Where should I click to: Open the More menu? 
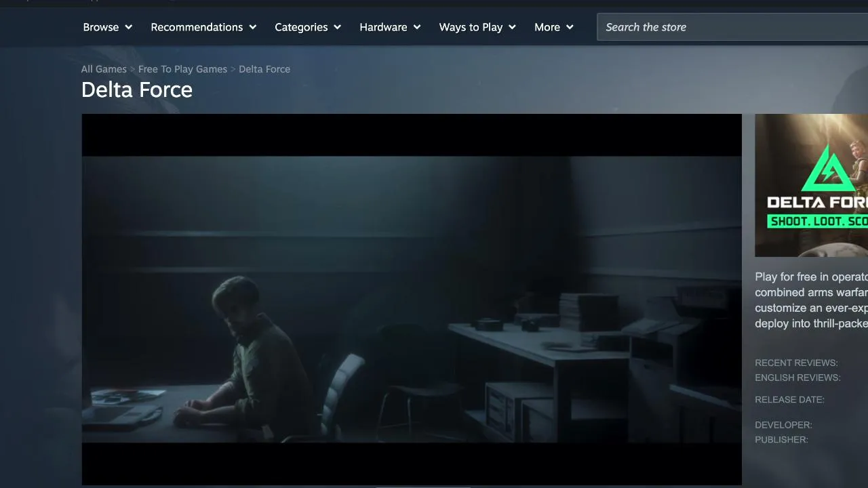pyautogui.click(x=554, y=27)
